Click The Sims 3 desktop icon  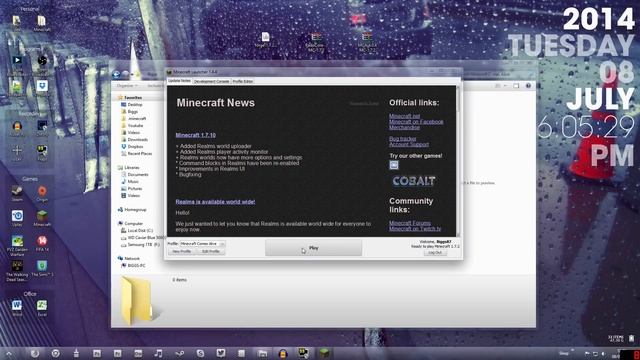coord(42,269)
